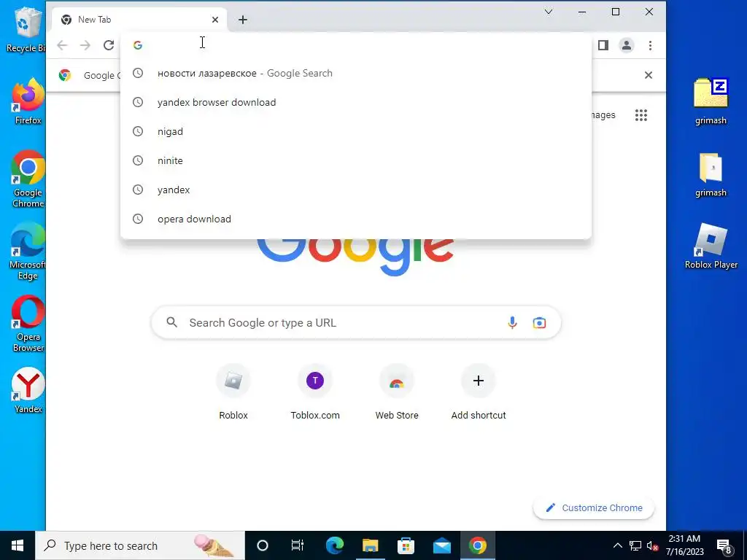Select the New Tab tab
The width and height of the screenshot is (747, 560).
(139, 20)
